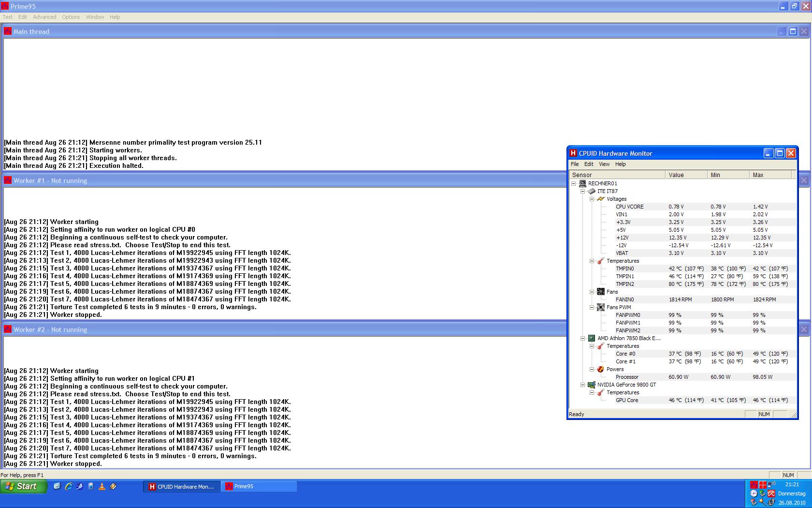Click the NVIDIA GeForce graphics card icon
The height and width of the screenshot is (508, 812).
pyautogui.click(x=592, y=385)
